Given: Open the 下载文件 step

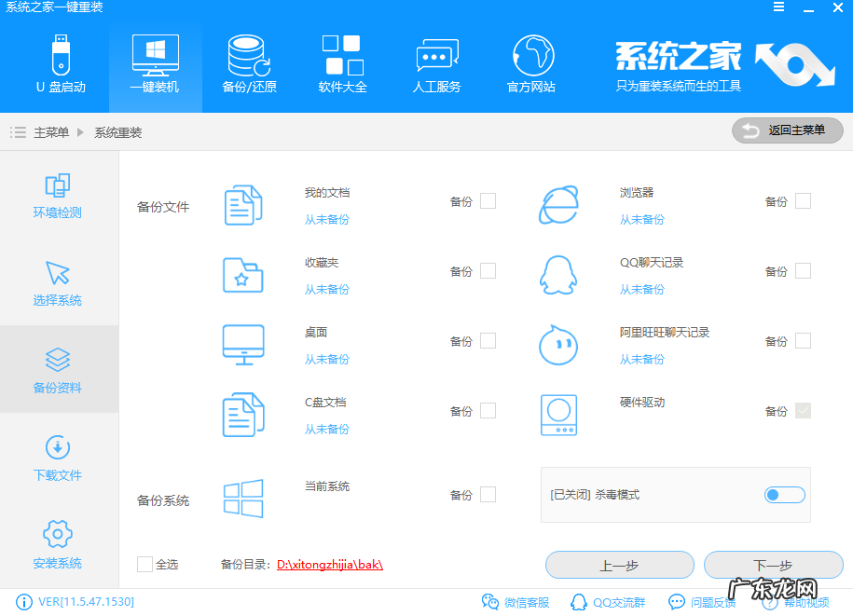Looking at the screenshot, I should [58, 457].
